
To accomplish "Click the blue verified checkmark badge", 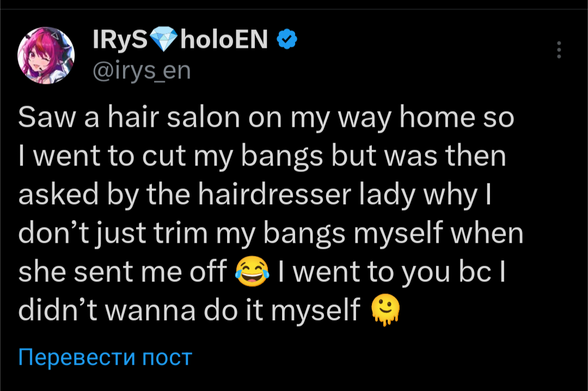I will tap(287, 39).
